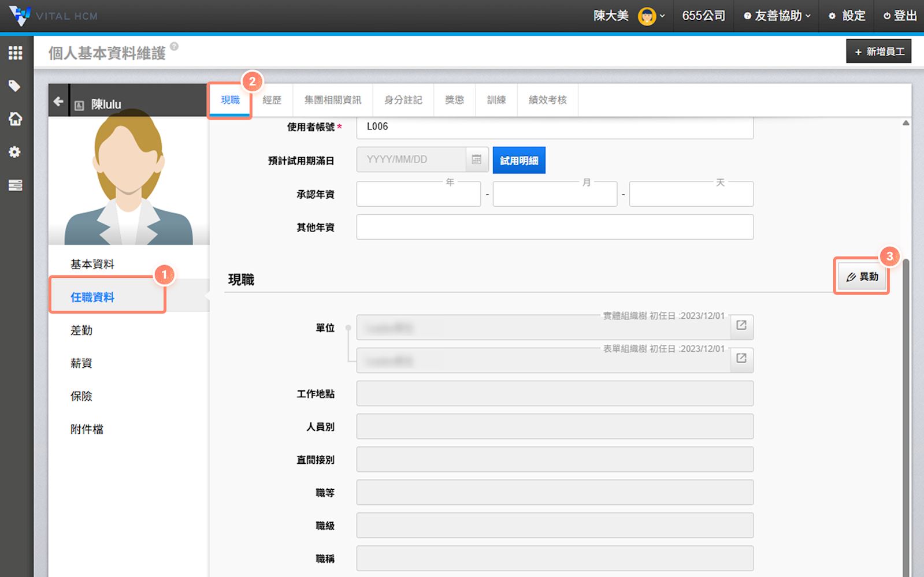Click the 其他年資 input field
924x577 pixels.
pyautogui.click(x=554, y=227)
